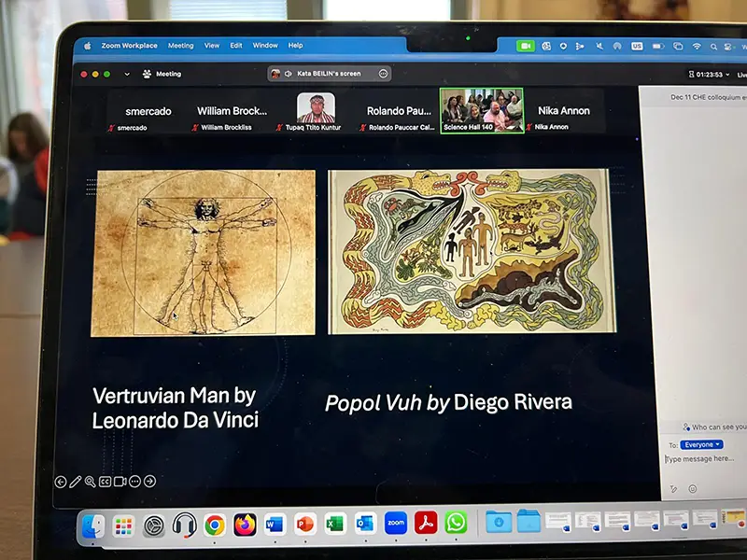747x560 pixels.
Task: Launch Google Chrome from the Dock
Action: pyautogui.click(x=215, y=525)
